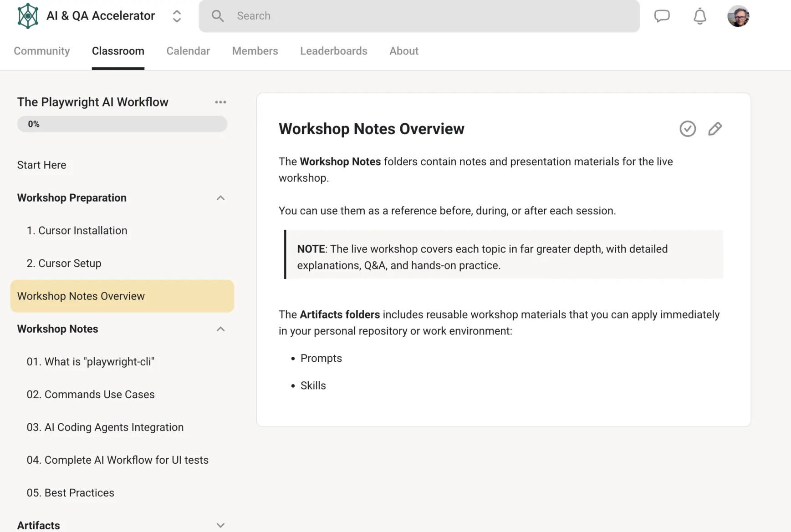Open lesson 01. What is "playwright-cli"
The height and width of the screenshot is (532, 791).
point(91,362)
